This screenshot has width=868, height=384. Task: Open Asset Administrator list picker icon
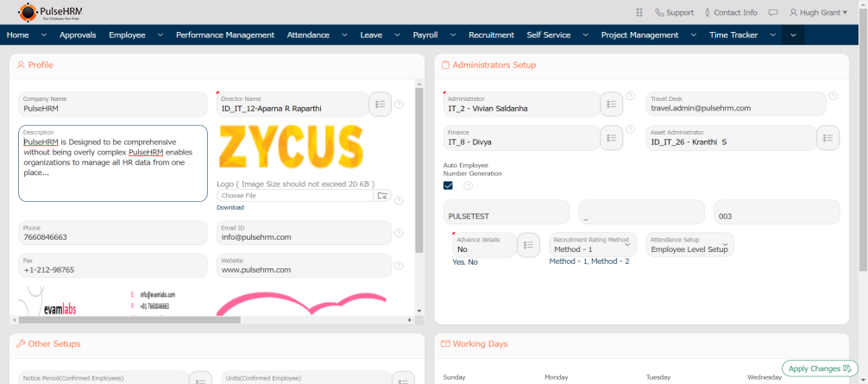click(x=827, y=137)
